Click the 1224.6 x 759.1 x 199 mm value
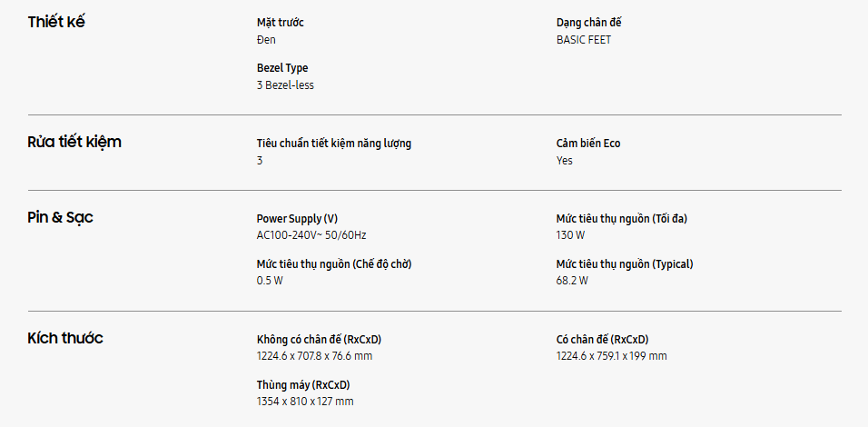 click(611, 356)
